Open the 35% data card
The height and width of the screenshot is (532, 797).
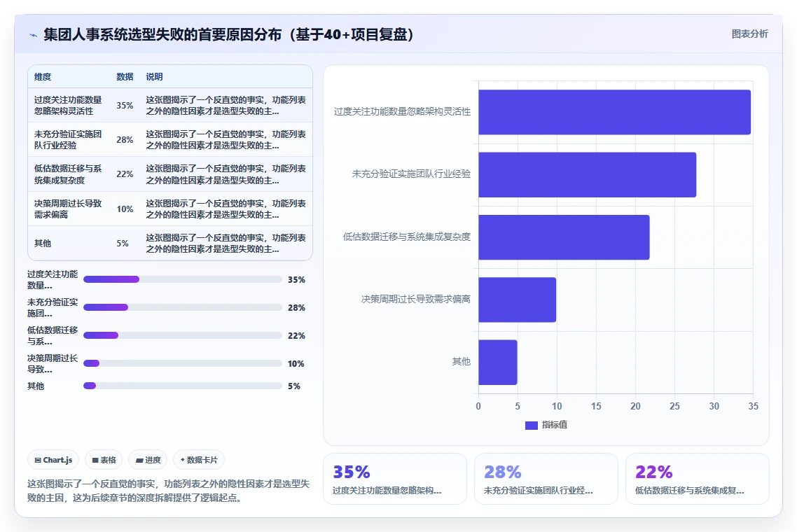(x=395, y=479)
